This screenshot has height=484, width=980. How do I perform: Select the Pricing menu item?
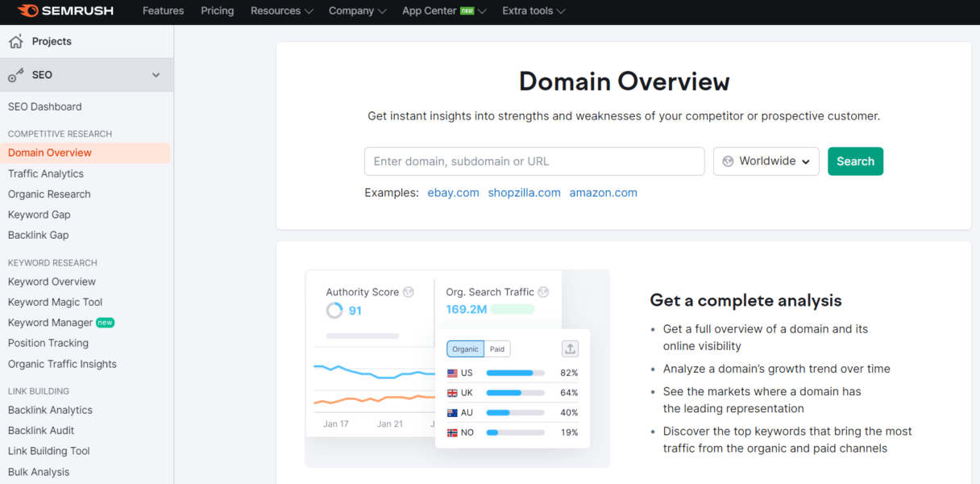coord(217,11)
